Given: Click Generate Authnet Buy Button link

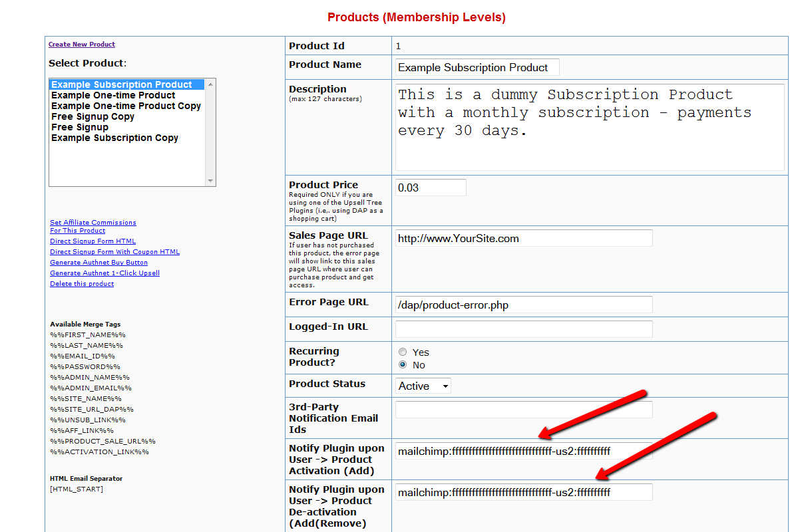Looking at the screenshot, I should coord(99,263).
